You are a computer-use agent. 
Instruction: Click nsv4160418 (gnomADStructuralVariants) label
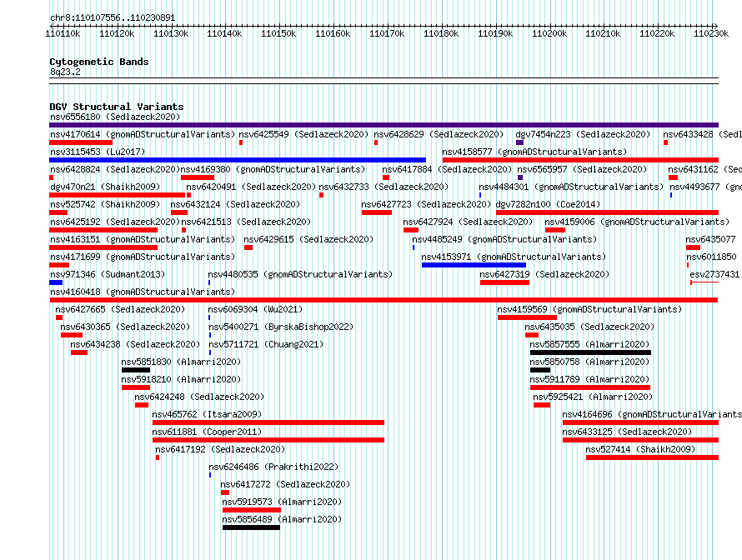(143, 292)
